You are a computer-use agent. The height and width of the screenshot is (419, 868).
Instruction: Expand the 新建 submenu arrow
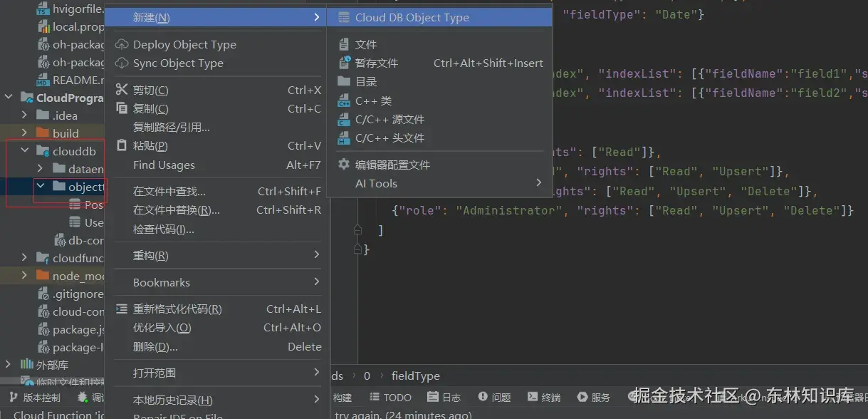(317, 17)
